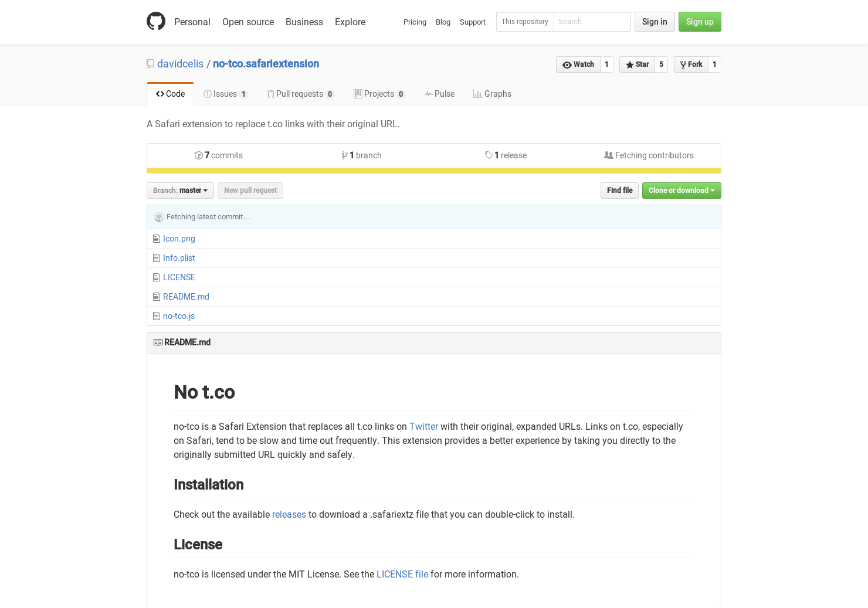Open the Explore menu item

pyautogui.click(x=350, y=22)
